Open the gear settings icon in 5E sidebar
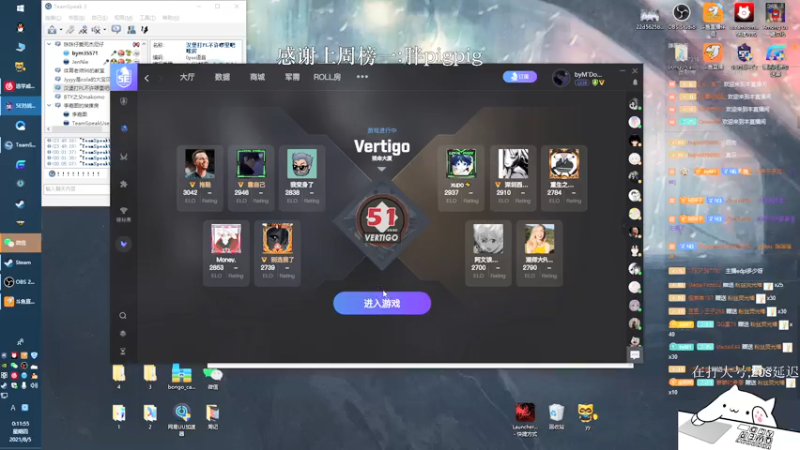Screen dimensions: 800x450 click(x=123, y=333)
